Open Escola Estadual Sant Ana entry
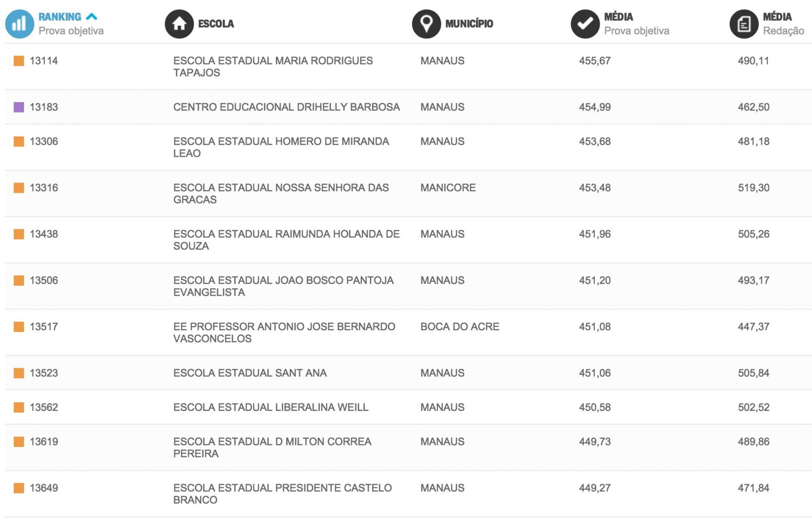The image size is (812, 519). pyautogui.click(x=250, y=373)
